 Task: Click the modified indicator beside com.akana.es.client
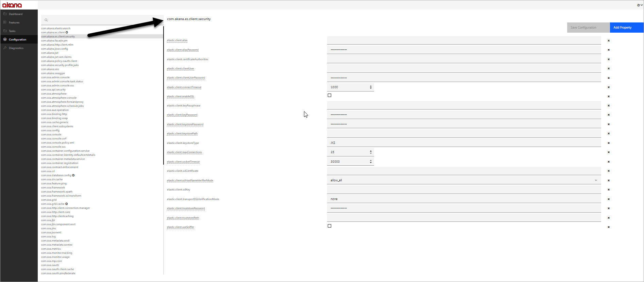click(x=67, y=32)
